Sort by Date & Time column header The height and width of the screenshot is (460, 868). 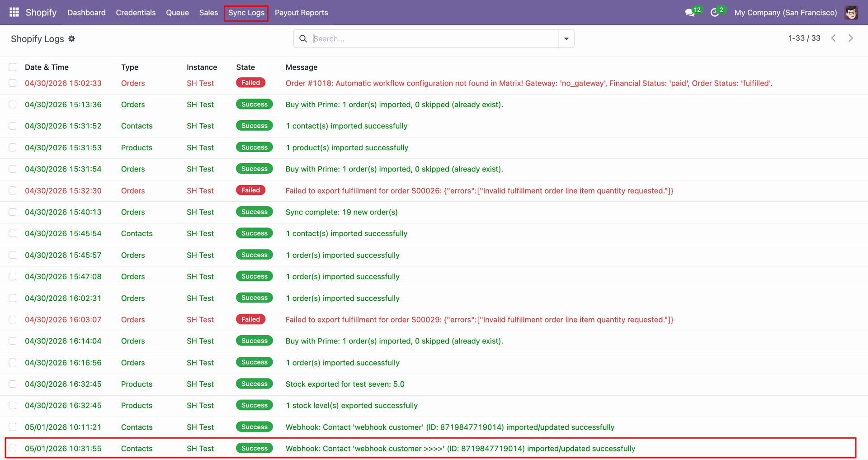click(x=47, y=67)
